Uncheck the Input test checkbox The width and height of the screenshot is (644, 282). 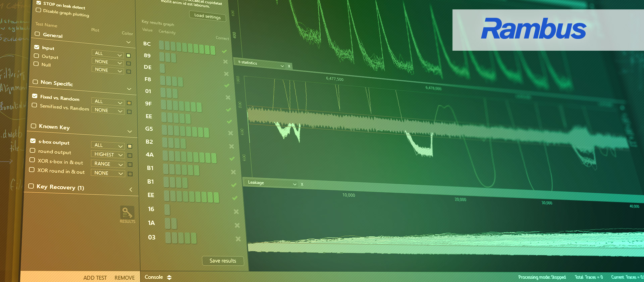coord(37,47)
